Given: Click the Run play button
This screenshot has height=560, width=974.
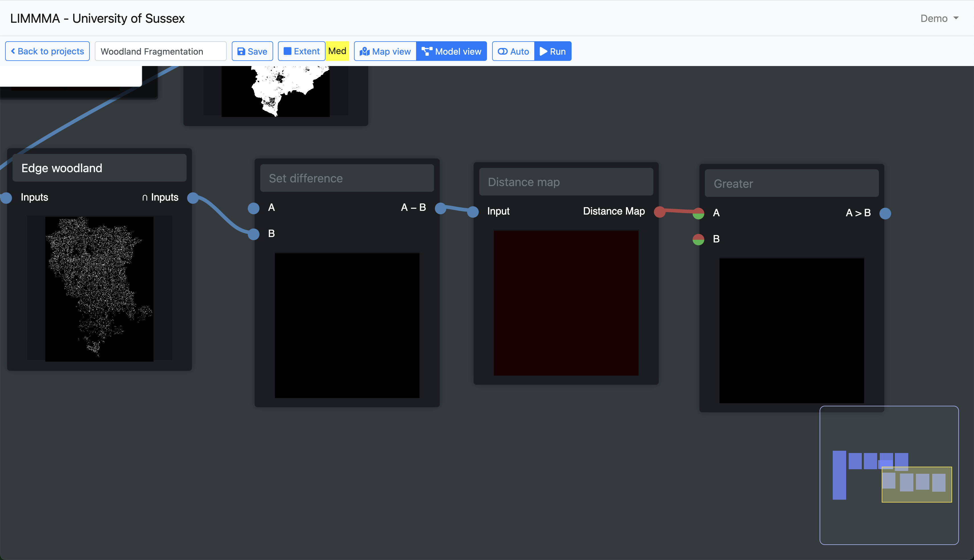Looking at the screenshot, I should [553, 51].
